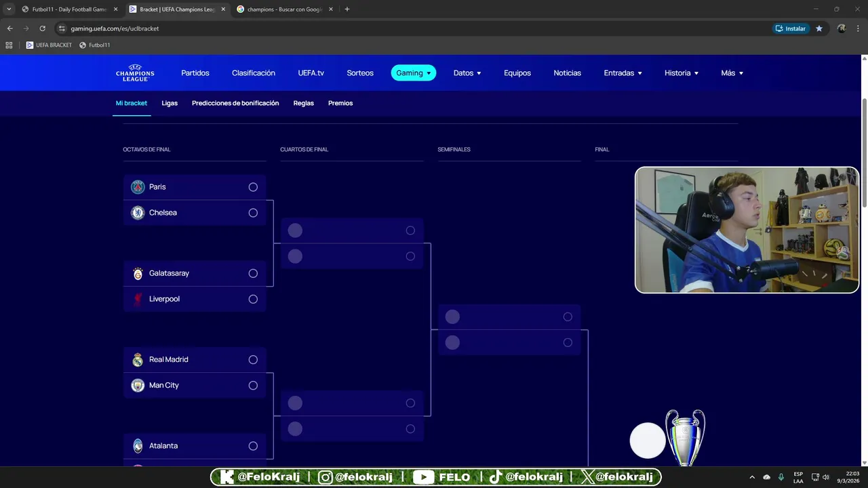Open the Equipos menu item
The image size is (868, 488).
tap(517, 73)
